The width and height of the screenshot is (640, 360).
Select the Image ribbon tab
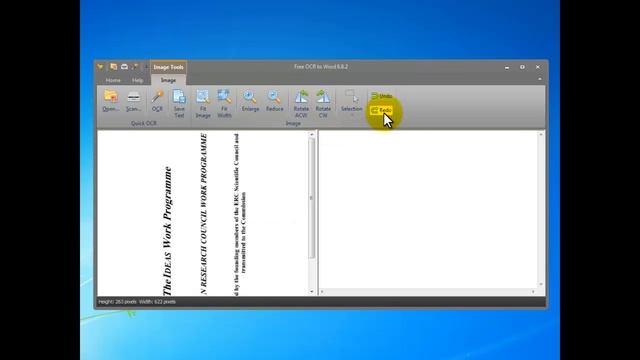pyautogui.click(x=168, y=80)
